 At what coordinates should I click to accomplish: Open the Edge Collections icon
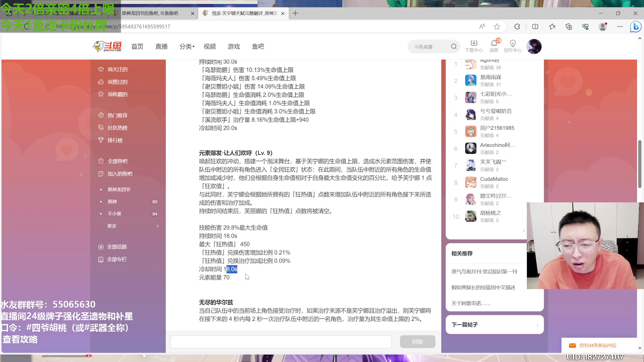(569, 26)
